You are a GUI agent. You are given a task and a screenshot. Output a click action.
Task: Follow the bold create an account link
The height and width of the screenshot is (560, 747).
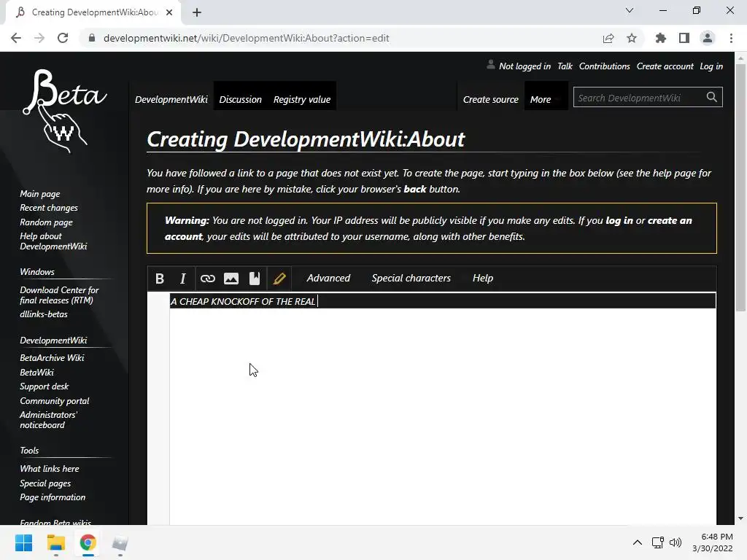pos(670,220)
